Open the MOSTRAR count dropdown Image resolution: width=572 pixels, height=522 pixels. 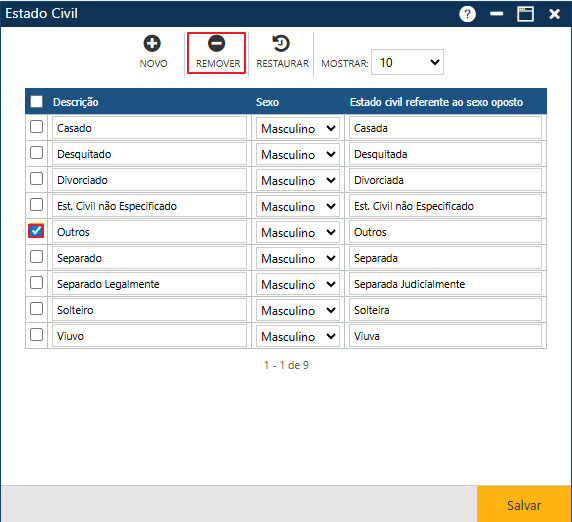[x=407, y=62]
